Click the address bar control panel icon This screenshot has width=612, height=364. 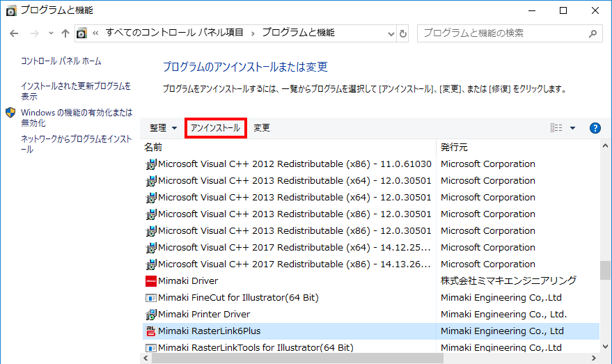click(x=81, y=33)
